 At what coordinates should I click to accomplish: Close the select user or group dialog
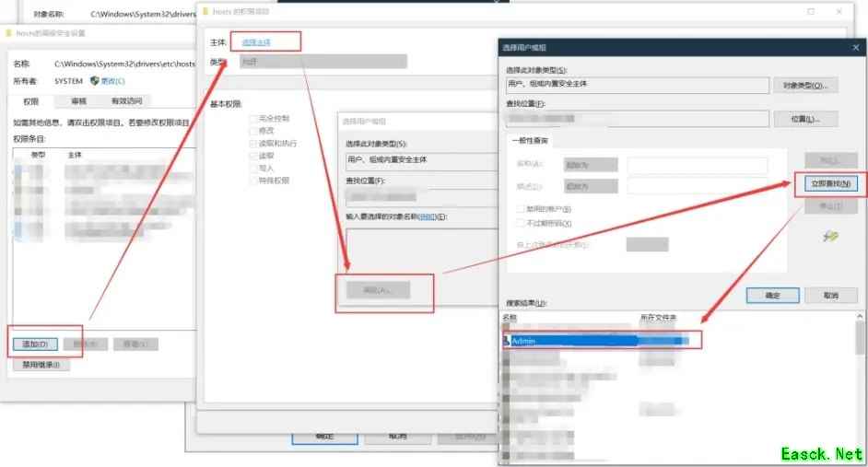[x=856, y=48]
